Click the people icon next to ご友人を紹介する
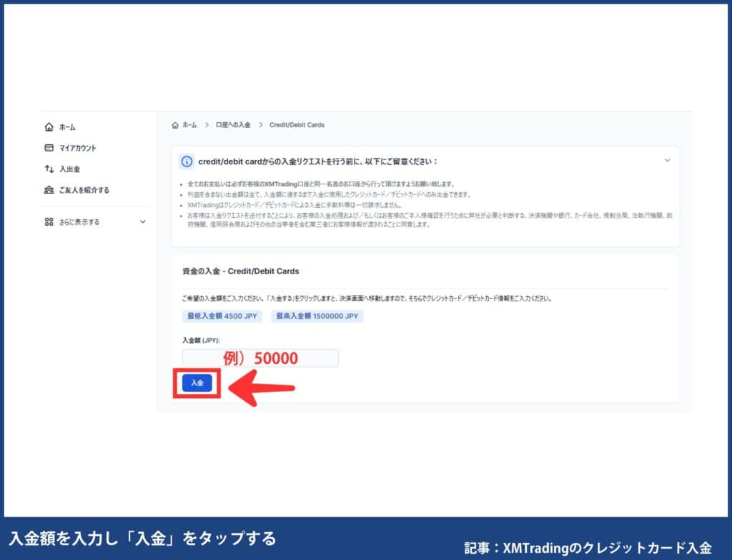Screen dimensions: 732x560 pos(50,190)
